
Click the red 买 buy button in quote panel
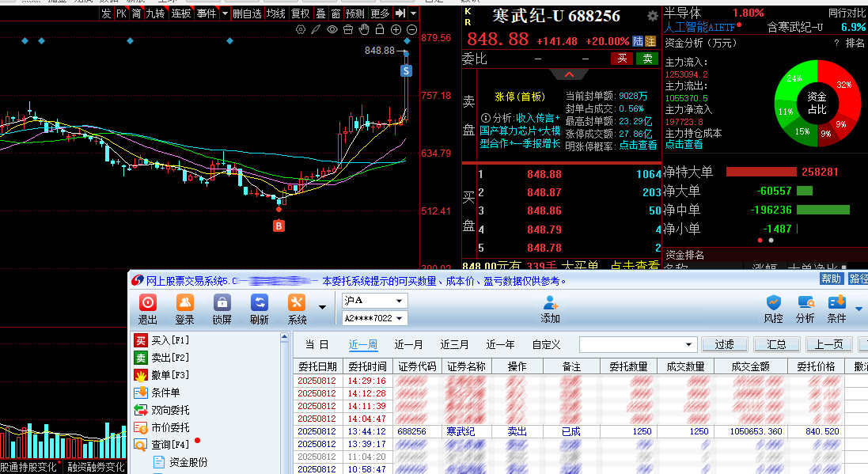[x=622, y=59]
